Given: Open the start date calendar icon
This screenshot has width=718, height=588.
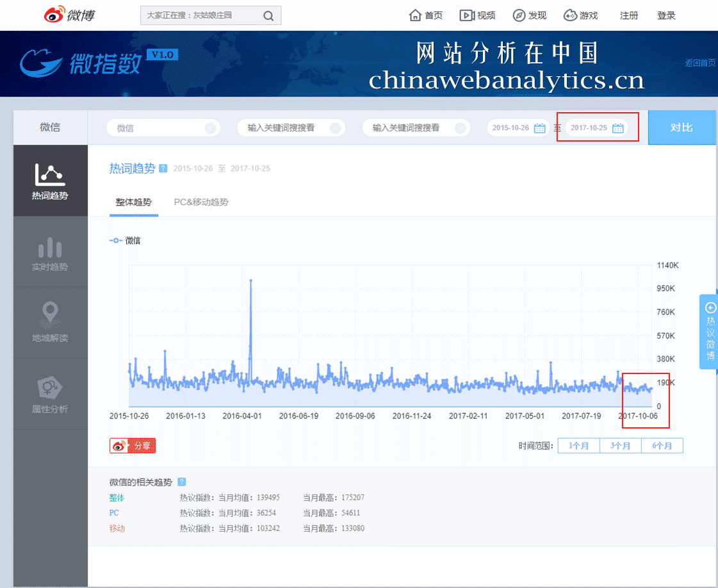Looking at the screenshot, I should point(540,128).
